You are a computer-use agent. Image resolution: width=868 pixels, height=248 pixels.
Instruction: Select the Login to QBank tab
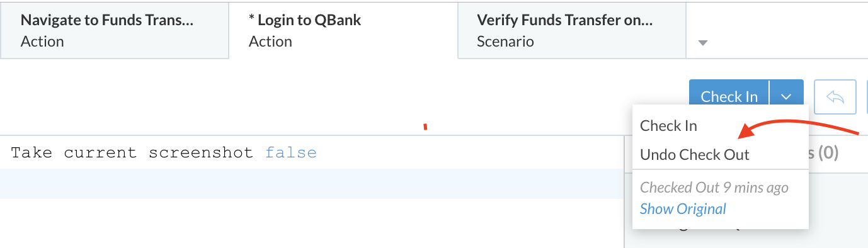coord(343,30)
